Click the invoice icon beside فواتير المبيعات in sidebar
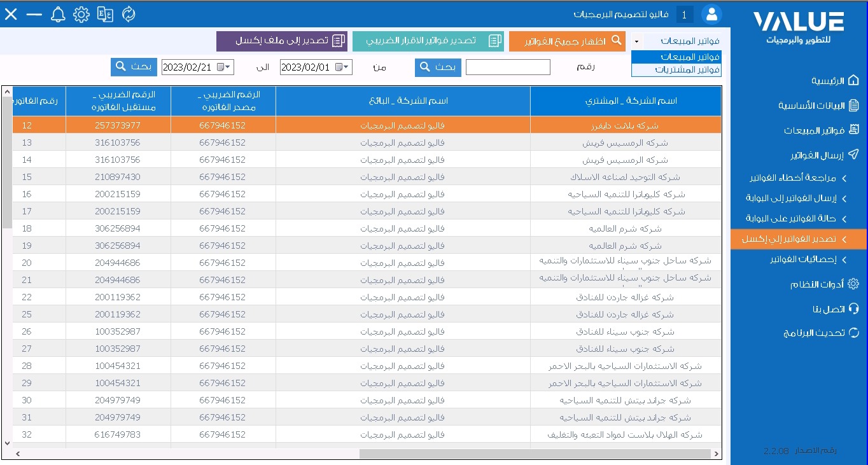868x465 pixels. 853,130
